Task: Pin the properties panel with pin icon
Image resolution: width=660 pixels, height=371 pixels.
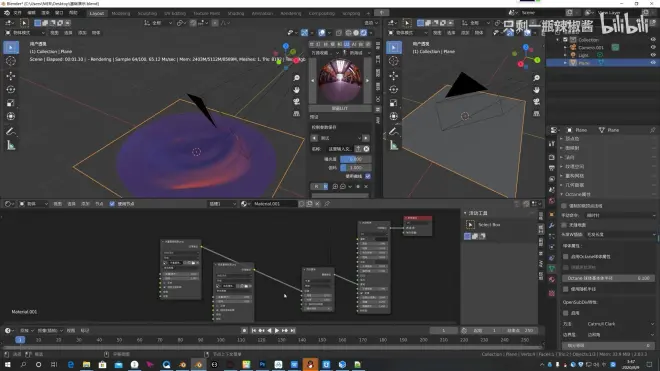Action: pos(652,130)
